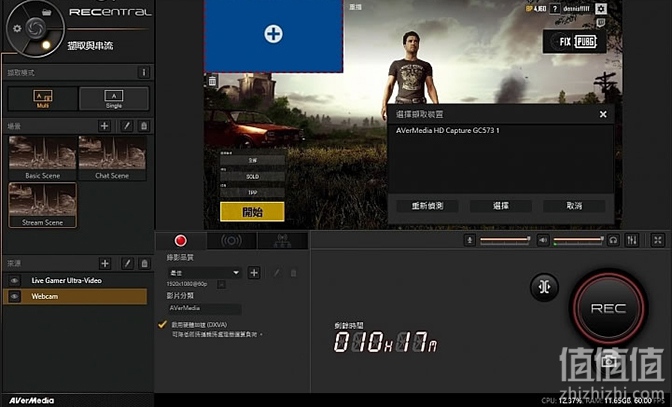Screen dimensions: 672x407
Task: Open capture mode info icon
Action: coord(144,72)
